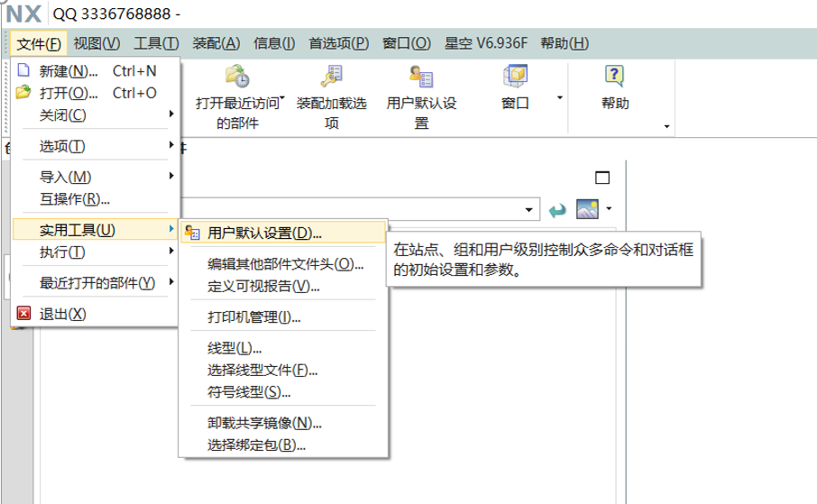817x504 pixels.
Task: Choose 互操作(R)... menu entry
Action: tap(97, 198)
